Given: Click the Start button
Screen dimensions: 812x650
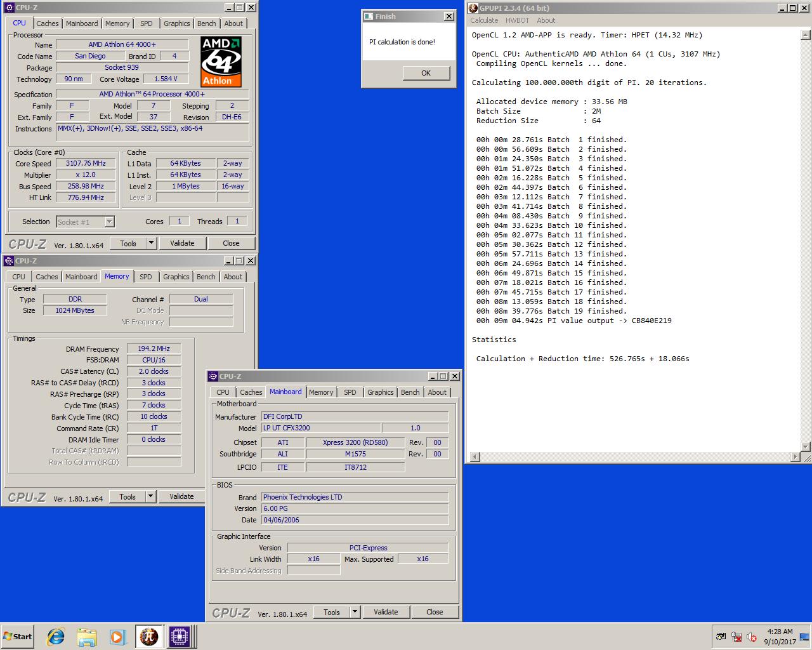Looking at the screenshot, I should (18, 636).
